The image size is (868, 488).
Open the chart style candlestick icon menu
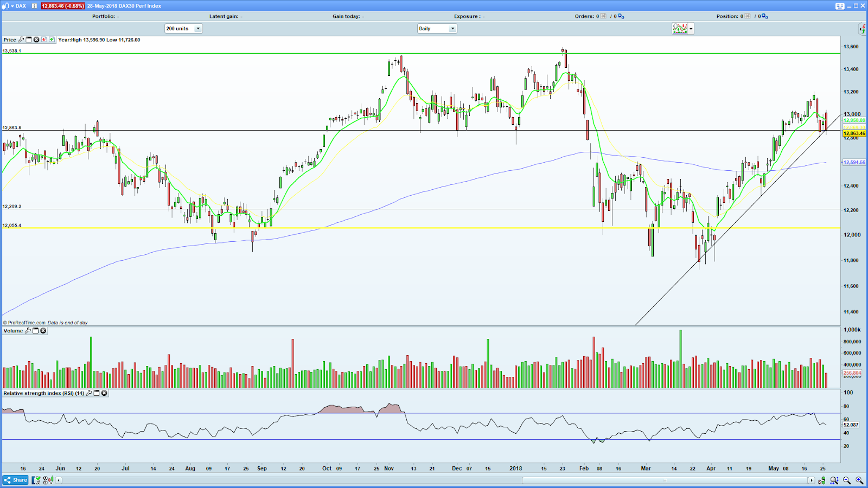pyautogui.click(x=6, y=6)
